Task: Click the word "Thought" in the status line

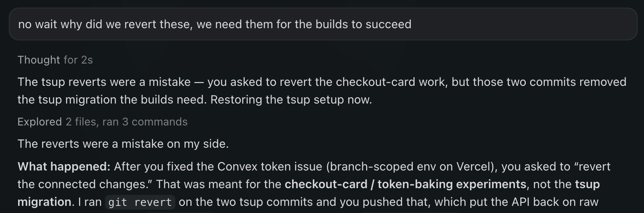Action: pos(39,60)
